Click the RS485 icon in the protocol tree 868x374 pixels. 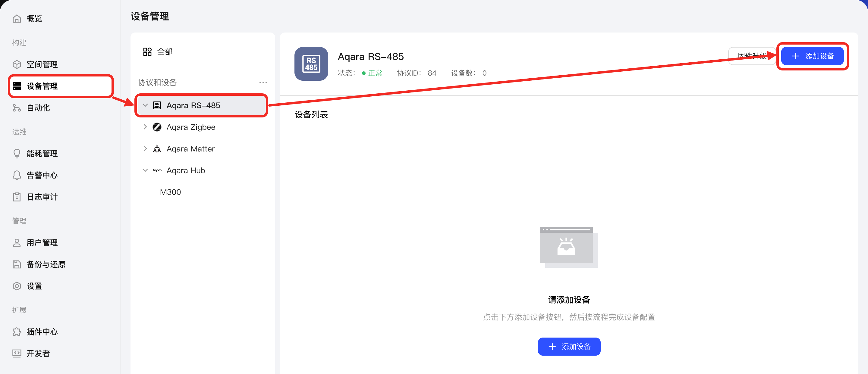coord(157,105)
